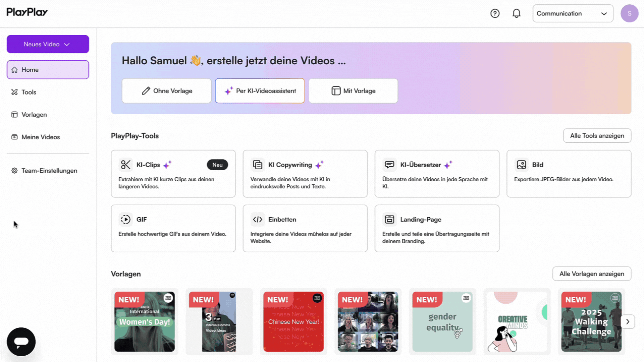Expand the Communication workspace dropdown

point(573,13)
